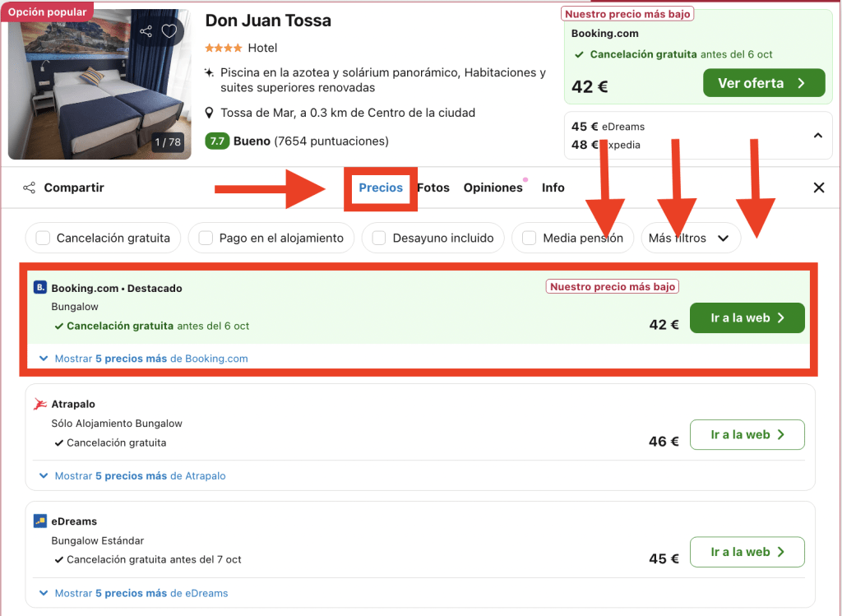Switch to the Precios tab

point(381,188)
